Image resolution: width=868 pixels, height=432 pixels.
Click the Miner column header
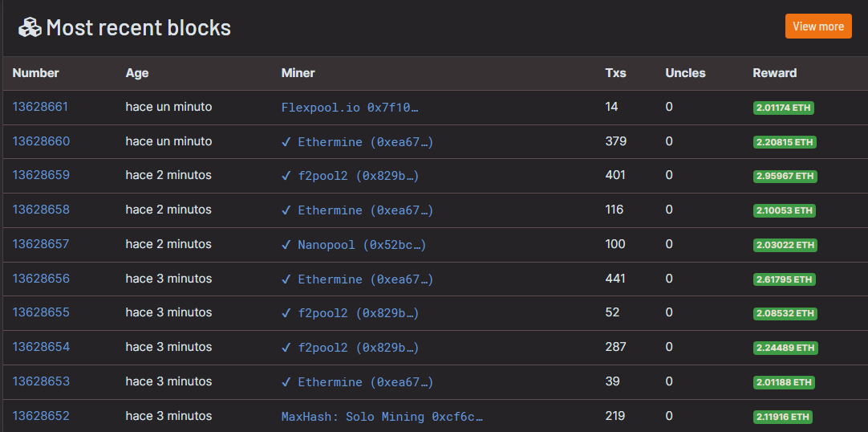(298, 73)
